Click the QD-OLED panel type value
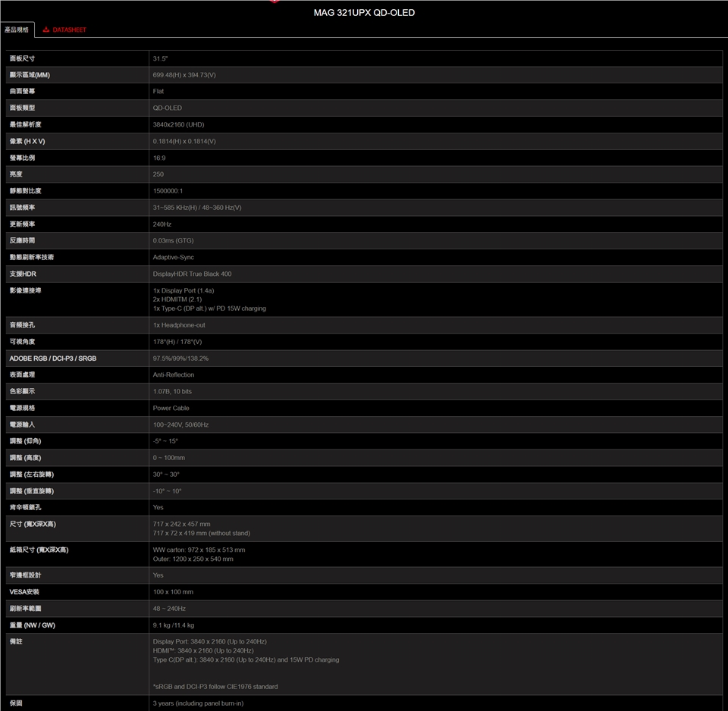The width and height of the screenshot is (728, 711). click(x=167, y=108)
